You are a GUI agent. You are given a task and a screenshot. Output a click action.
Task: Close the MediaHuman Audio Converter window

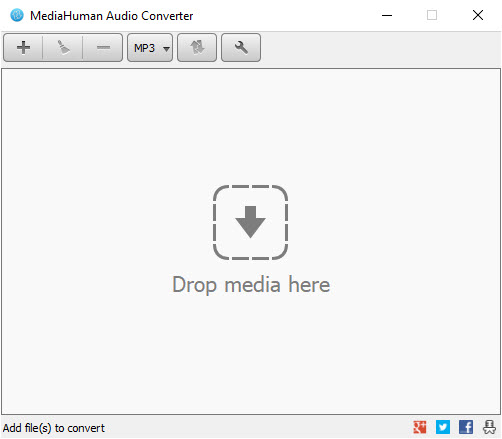pyautogui.click(x=478, y=15)
